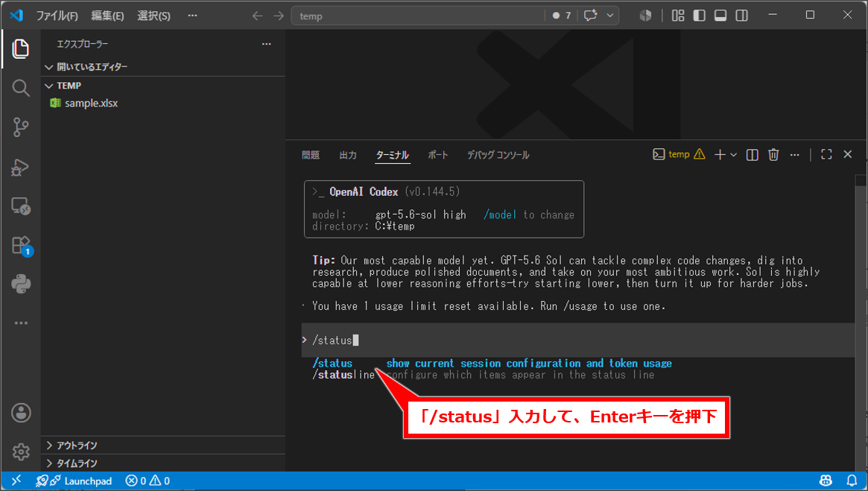Kill terminal with trash icon
This screenshot has height=491, width=868.
coord(773,155)
